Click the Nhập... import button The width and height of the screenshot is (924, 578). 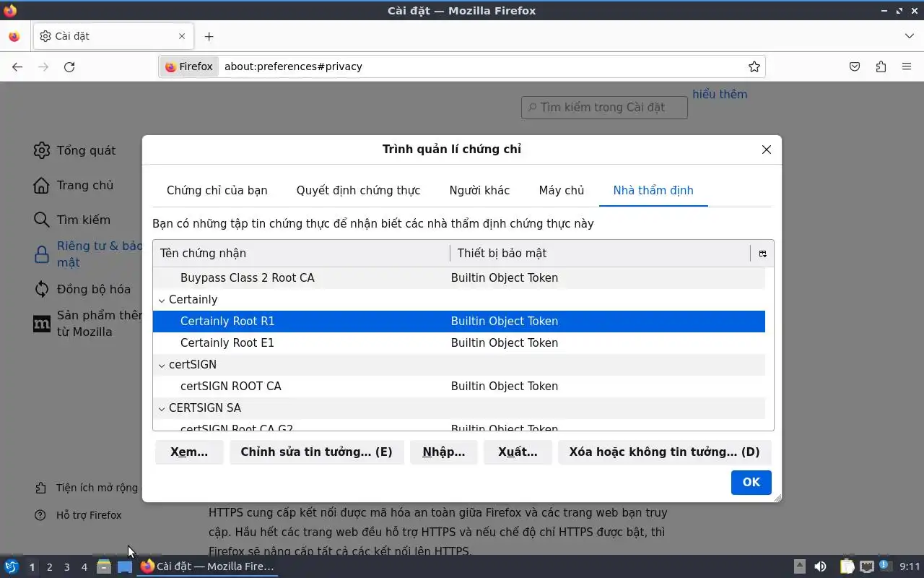(x=444, y=452)
